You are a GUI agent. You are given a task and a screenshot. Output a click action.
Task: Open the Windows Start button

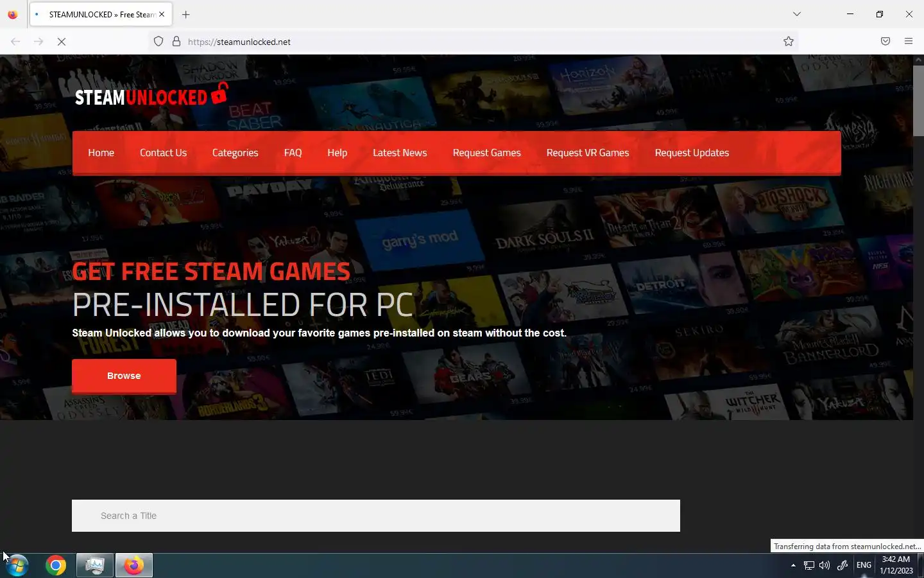pyautogui.click(x=17, y=566)
